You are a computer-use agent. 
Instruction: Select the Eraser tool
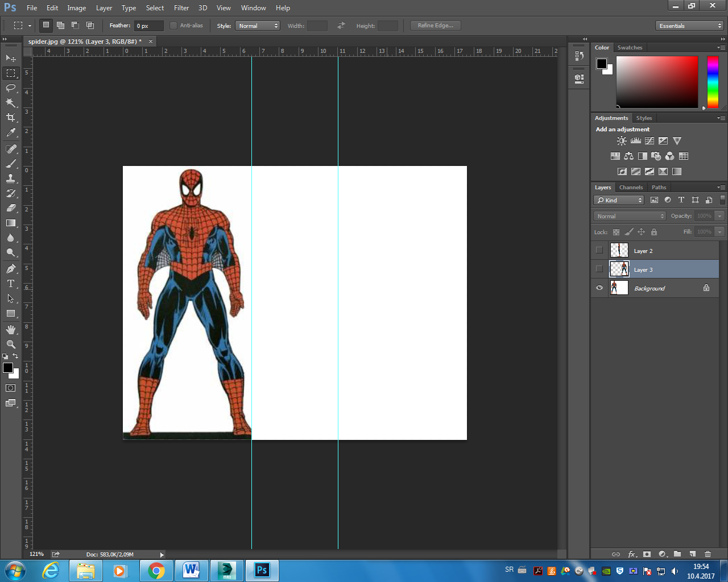11,208
